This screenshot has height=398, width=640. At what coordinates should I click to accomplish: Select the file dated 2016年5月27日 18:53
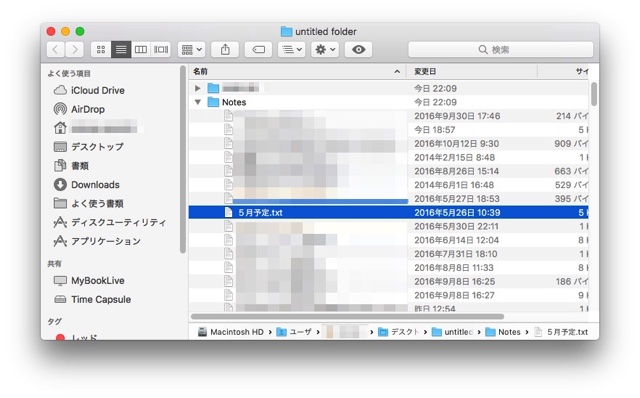[389, 198]
